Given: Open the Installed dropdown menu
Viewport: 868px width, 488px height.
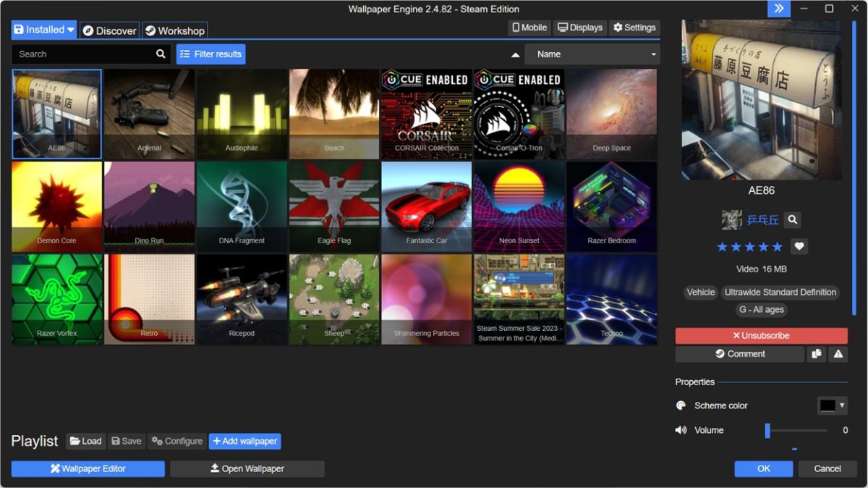Looking at the screenshot, I should coord(43,29).
